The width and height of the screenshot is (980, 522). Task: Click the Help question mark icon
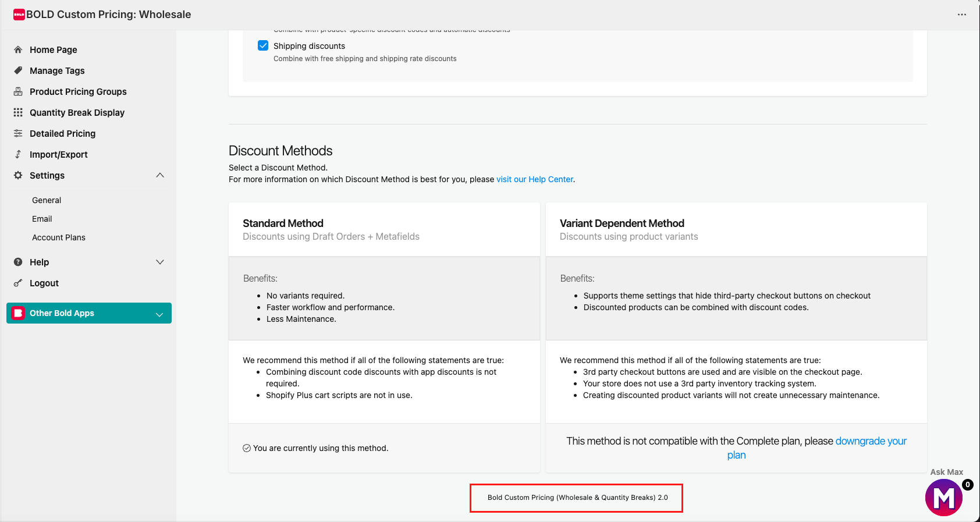tap(18, 262)
